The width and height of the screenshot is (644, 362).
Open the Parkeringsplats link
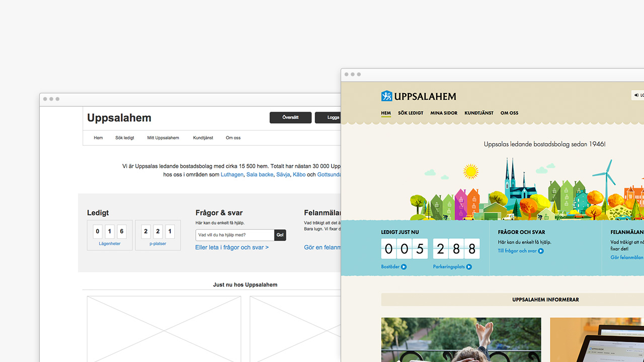click(449, 267)
